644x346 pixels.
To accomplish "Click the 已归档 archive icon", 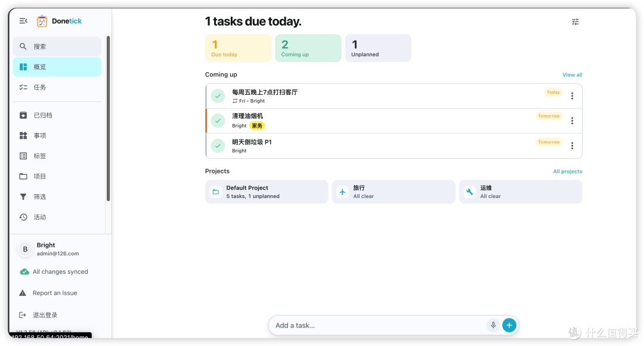I will [x=23, y=115].
